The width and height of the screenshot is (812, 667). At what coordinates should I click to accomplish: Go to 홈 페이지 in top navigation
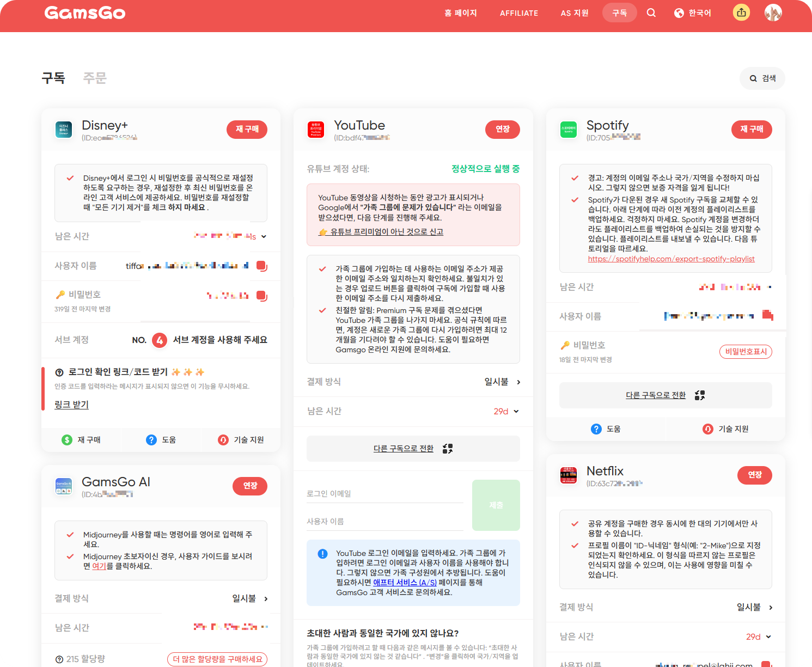(x=461, y=13)
